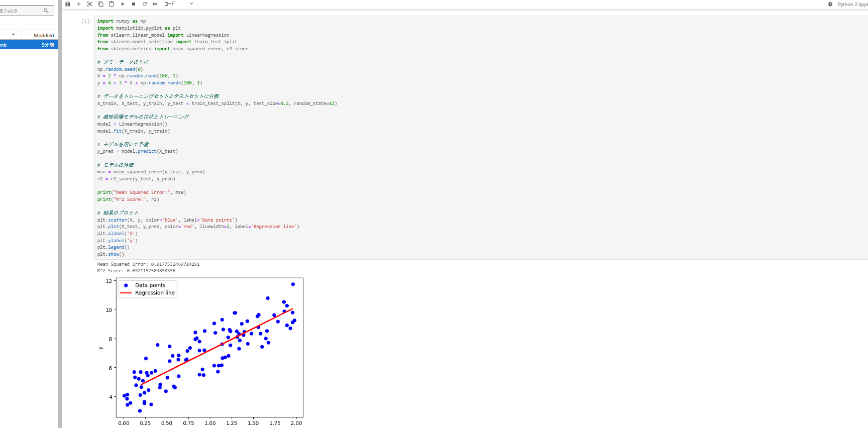Click the 'plt.show()' line
Screen dimensions: 868x428
[x=111, y=254]
